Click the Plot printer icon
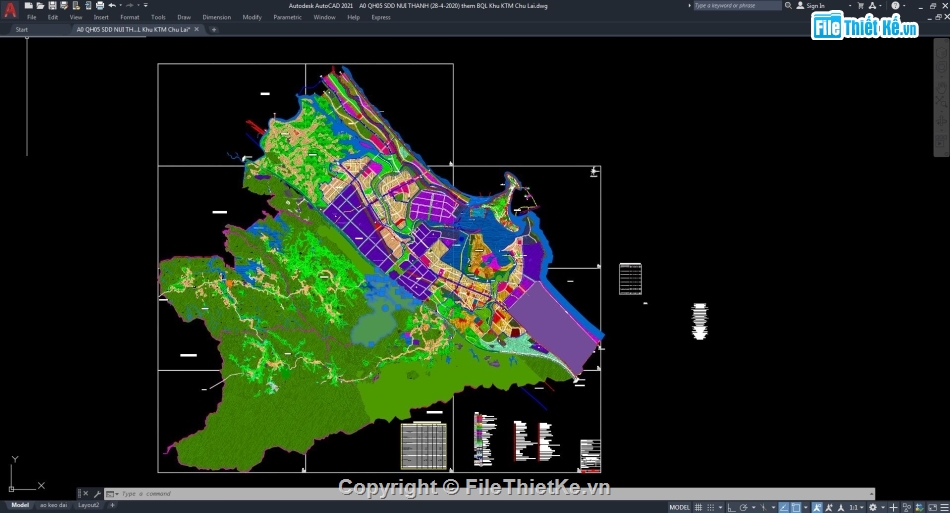The height and width of the screenshot is (513, 950). point(100,5)
